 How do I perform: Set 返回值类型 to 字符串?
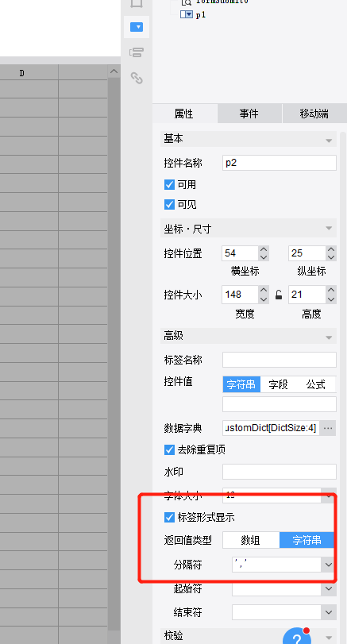pyautogui.click(x=307, y=540)
